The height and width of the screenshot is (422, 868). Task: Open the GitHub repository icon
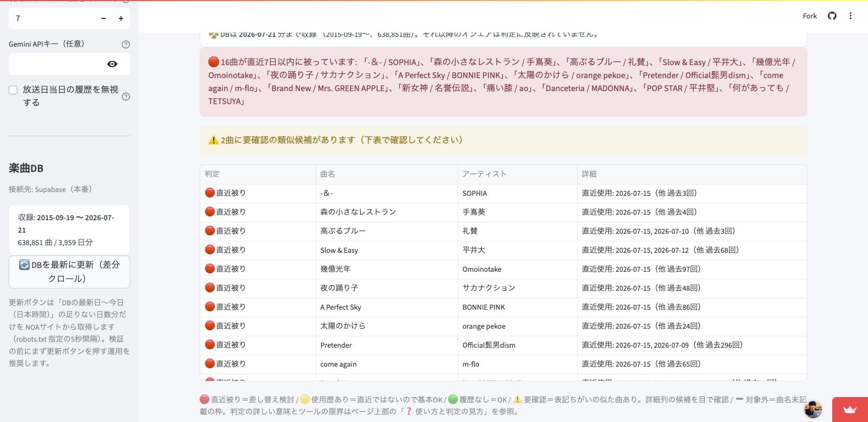coord(832,16)
